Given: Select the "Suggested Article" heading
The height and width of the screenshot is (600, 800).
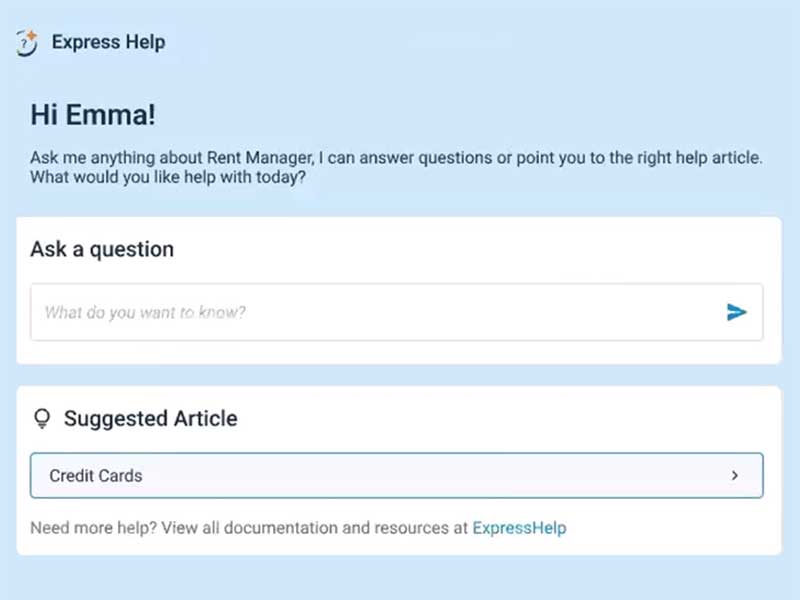Looking at the screenshot, I should click(x=151, y=418).
